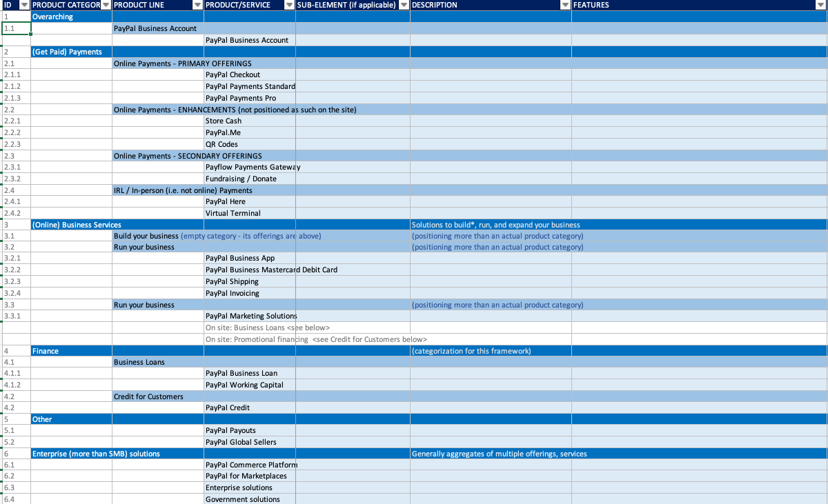Open the FEATURES column filter dropdown

pos(822,5)
